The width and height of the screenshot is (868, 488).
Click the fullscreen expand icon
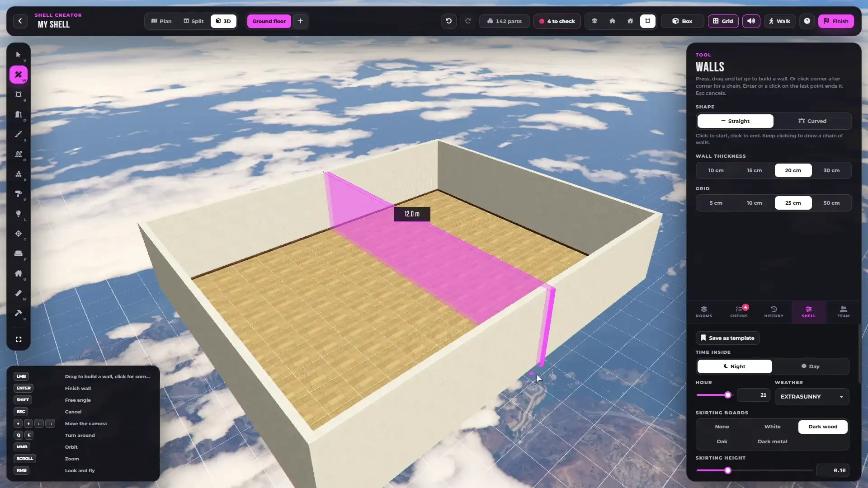click(19, 339)
